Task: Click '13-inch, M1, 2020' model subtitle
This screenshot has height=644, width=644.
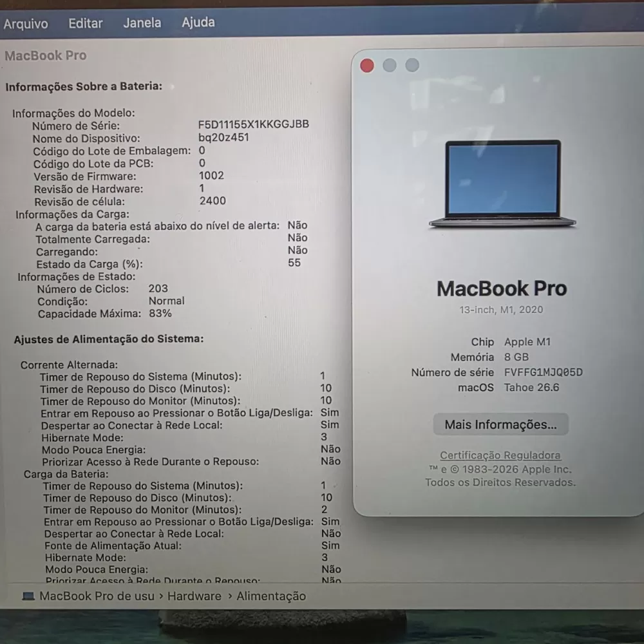Action: pos(501,310)
